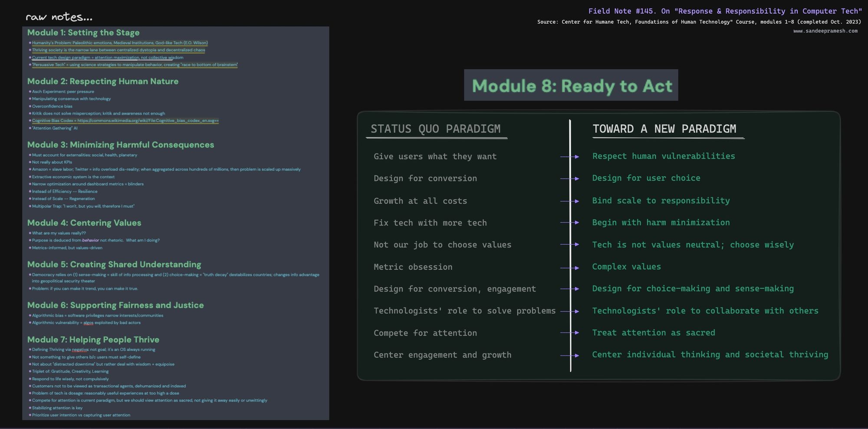This screenshot has height=429, width=868.
Task: Select the arrow beside "Metric obsession"
Action: pos(569,268)
